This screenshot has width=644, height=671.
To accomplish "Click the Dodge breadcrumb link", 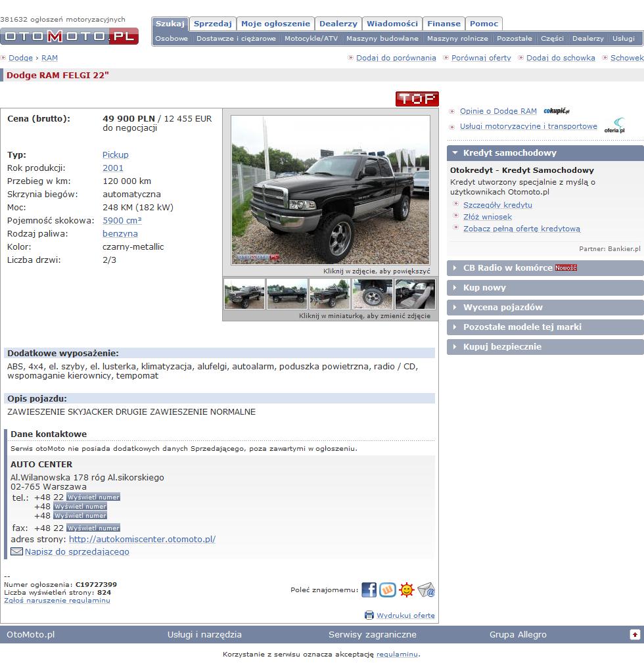I will point(20,58).
